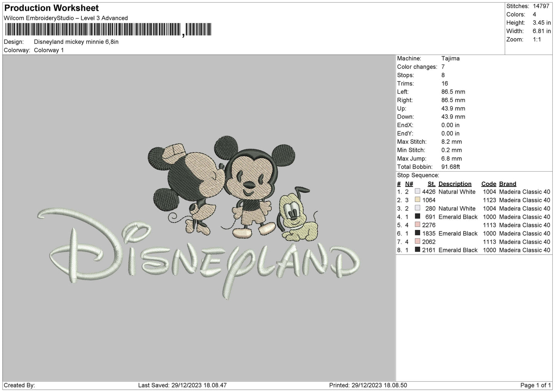Click the Left value '86.5 mm'
The width and height of the screenshot is (555, 392).
[453, 92]
